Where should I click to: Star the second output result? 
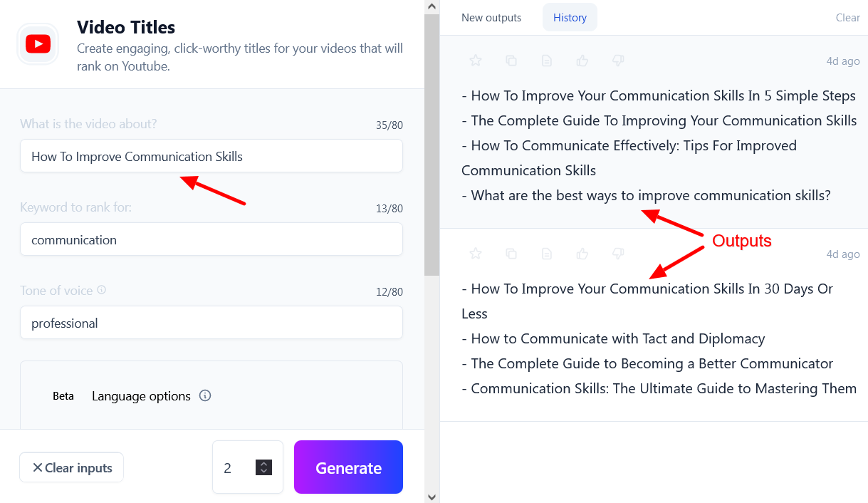[x=476, y=254]
